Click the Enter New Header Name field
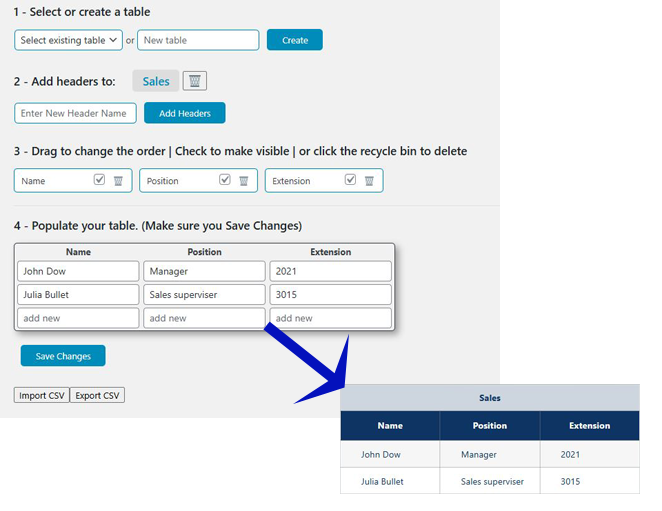 pos(75,113)
